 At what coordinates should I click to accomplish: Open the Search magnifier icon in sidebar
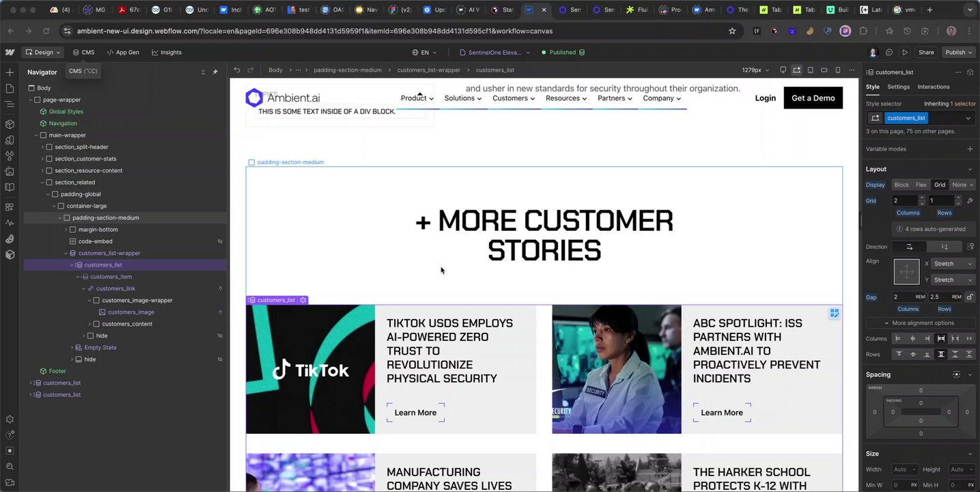click(x=10, y=466)
